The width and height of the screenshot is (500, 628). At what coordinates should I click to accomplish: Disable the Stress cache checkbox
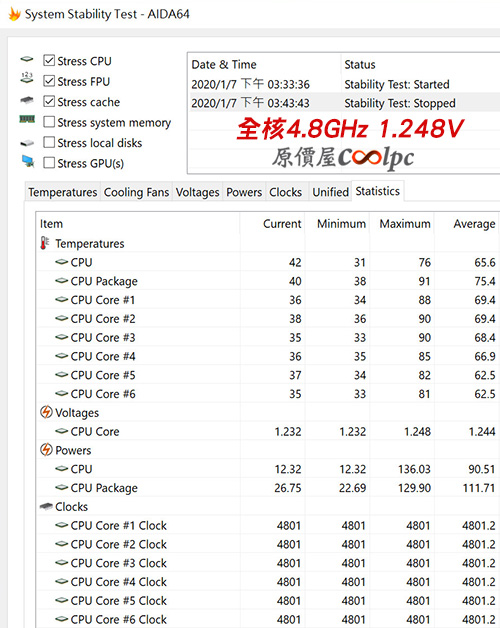click(x=49, y=101)
